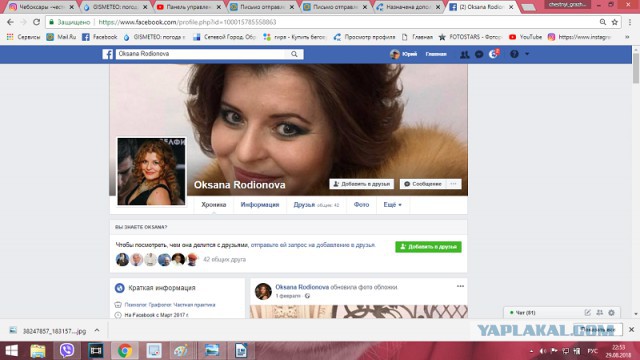Click the zoom magnifier icon in address bar
This screenshot has height=360, width=640.
click(603, 22)
